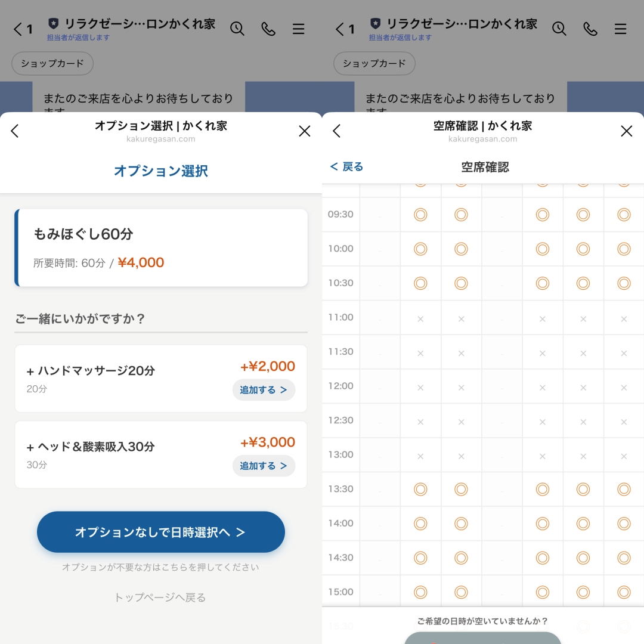Add the ハンドマッサージ20分 option via 追加する
This screenshot has height=644, width=644.
pyautogui.click(x=264, y=390)
